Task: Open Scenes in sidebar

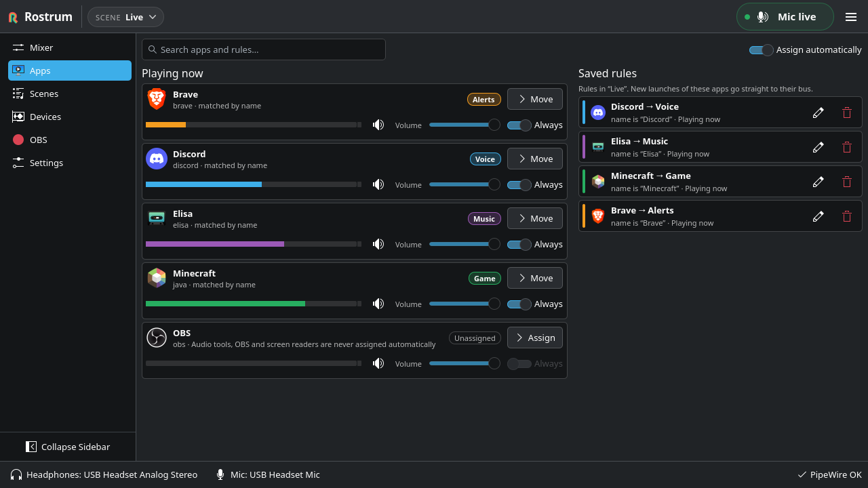Action: tap(70, 94)
